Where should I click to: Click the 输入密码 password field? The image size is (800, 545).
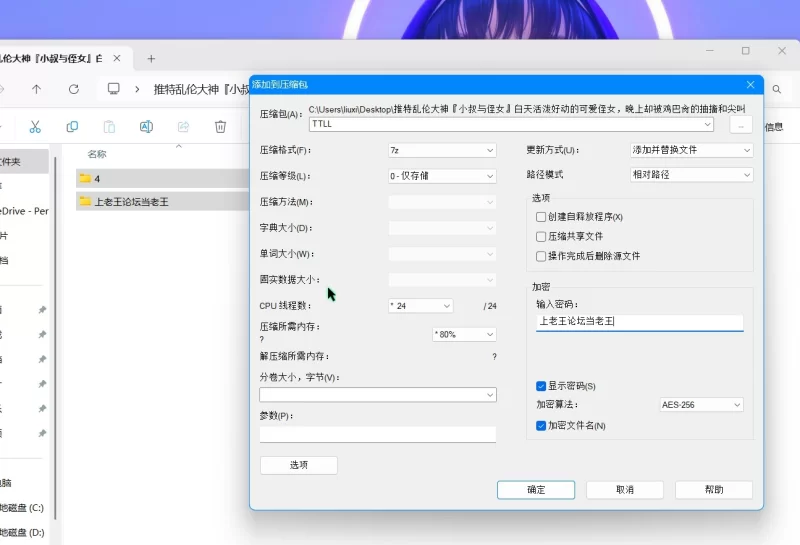(x=639, y=321)
